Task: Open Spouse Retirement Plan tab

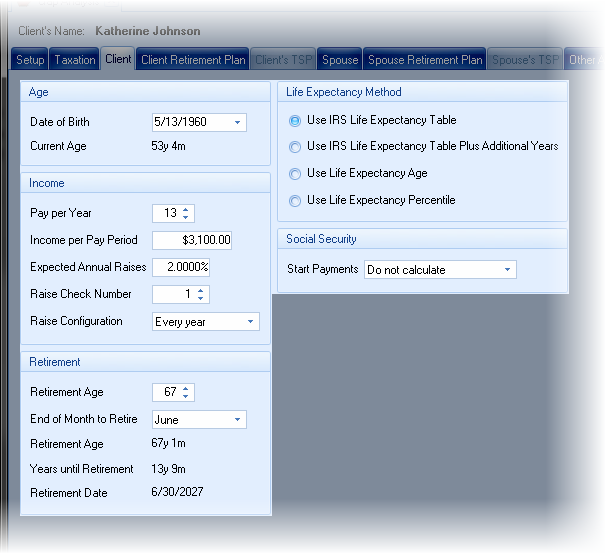Action: [x=425, y=60]
